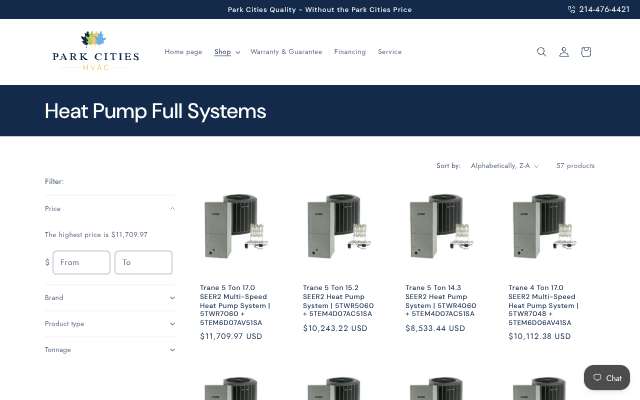Click the Filter: label
This screenshot has height=400, width=640.
click(54, 181)
